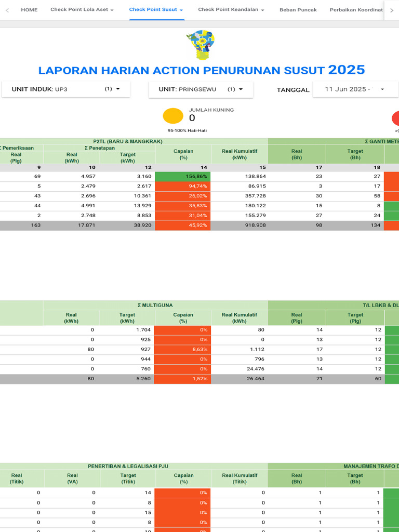399x532 pixels.
Task: Click the Target (Titik) column header
Action: 128,478
